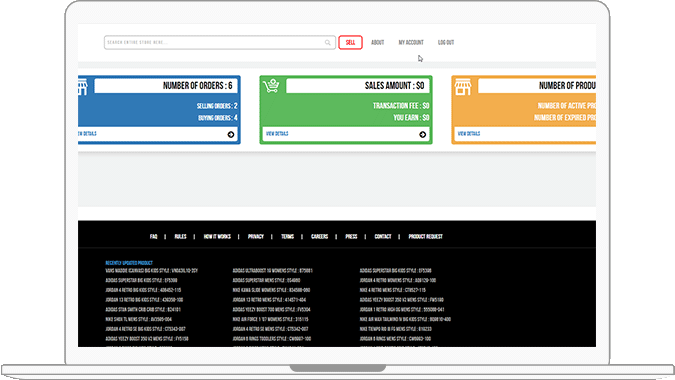
Task: Open the Product Request footer link
Action: click(425, 237)
